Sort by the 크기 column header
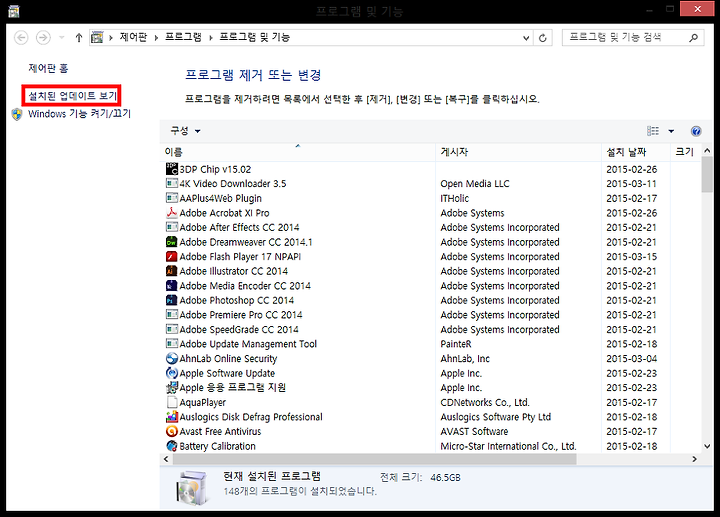Viewport: 720px width, 517px height. [686, 152]
